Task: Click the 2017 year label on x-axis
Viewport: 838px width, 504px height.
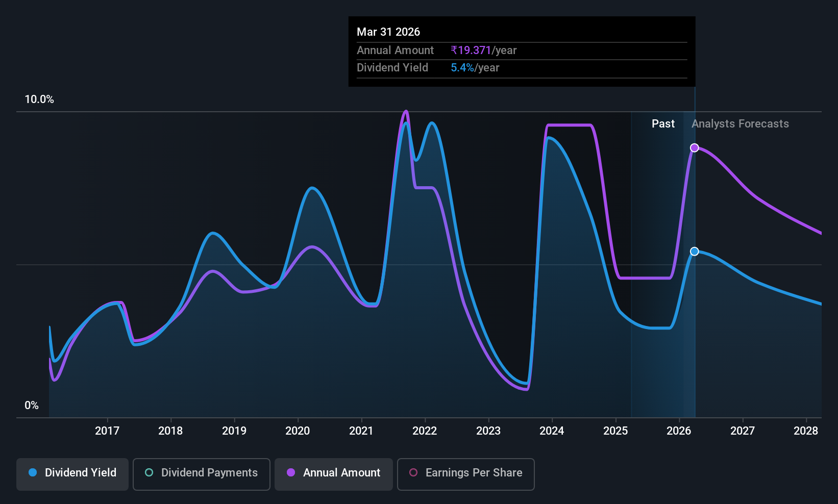Action: coord(107,431)
